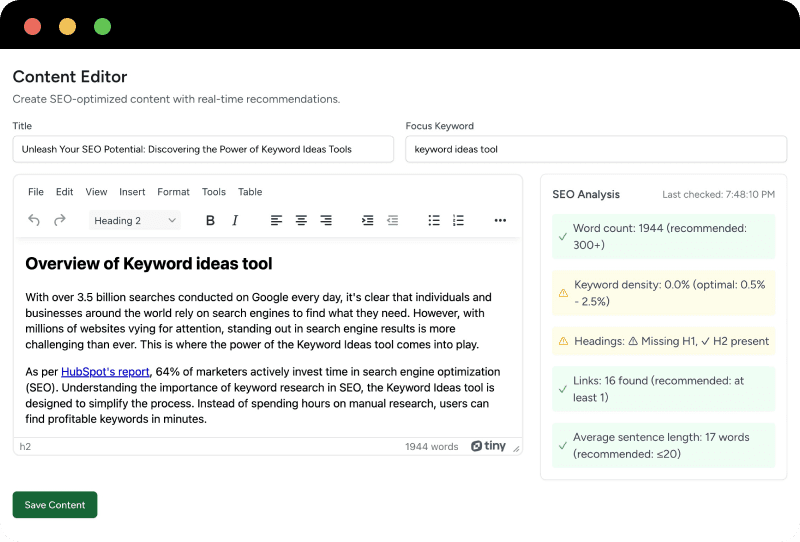Open the Insert menu

(132, 192)
